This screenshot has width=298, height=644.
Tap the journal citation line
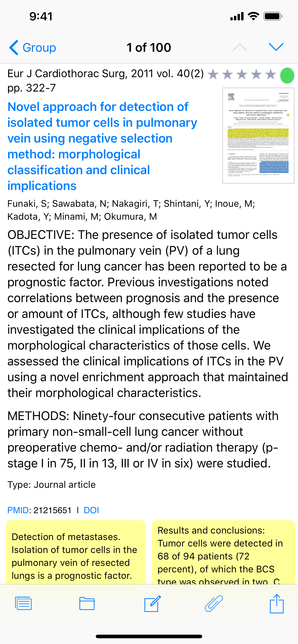pos(105,80)
